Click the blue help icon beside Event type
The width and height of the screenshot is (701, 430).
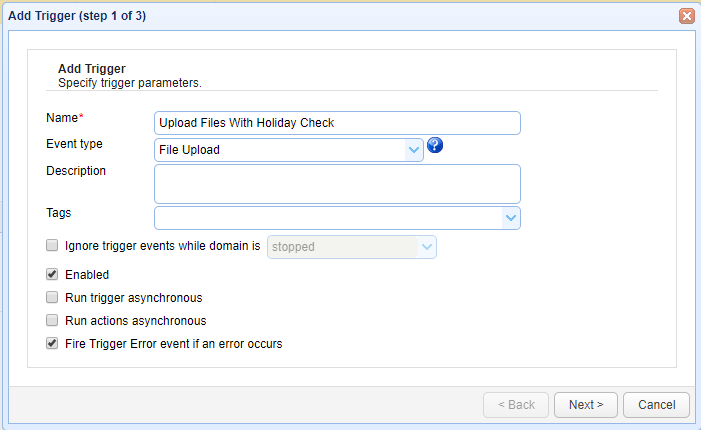tap(434, 146)
